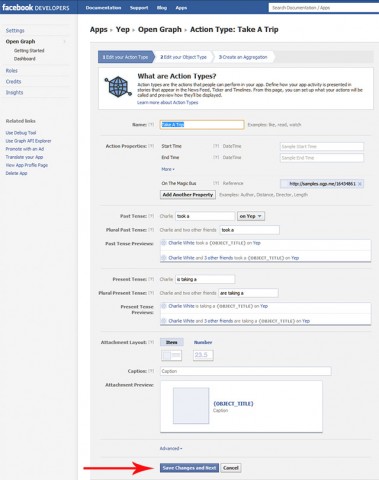Click Open Graph in the sidebar
Image resolution: width=379 pixels, height=480 pixels.
(x=20, y=41)
